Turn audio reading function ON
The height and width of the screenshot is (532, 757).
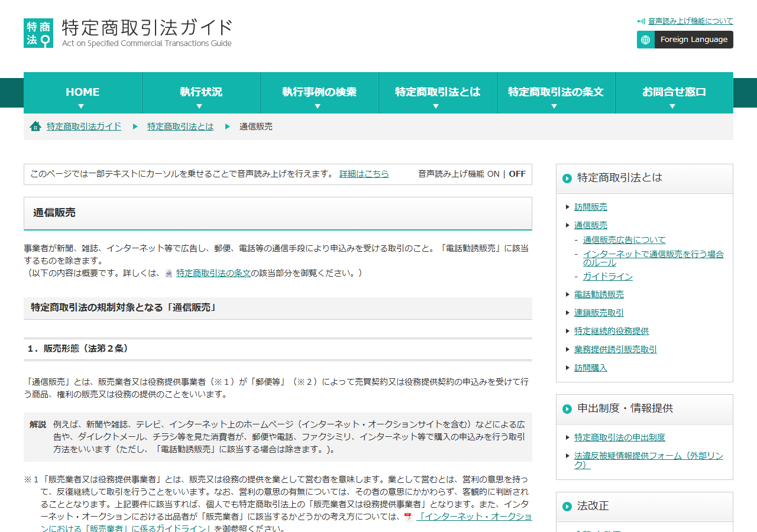(493, 174)
